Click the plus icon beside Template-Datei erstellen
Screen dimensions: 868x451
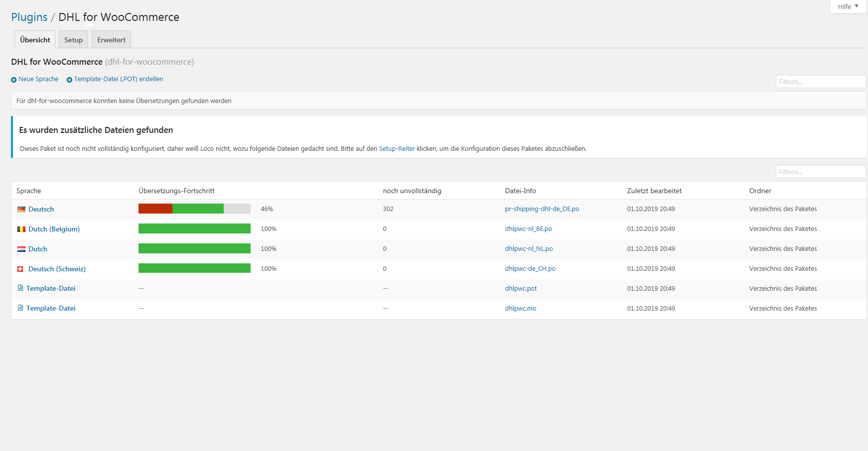tap(69, 80)
